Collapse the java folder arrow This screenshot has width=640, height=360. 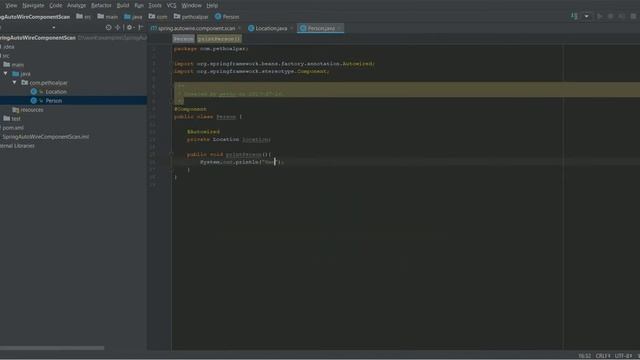coord(6,73)
